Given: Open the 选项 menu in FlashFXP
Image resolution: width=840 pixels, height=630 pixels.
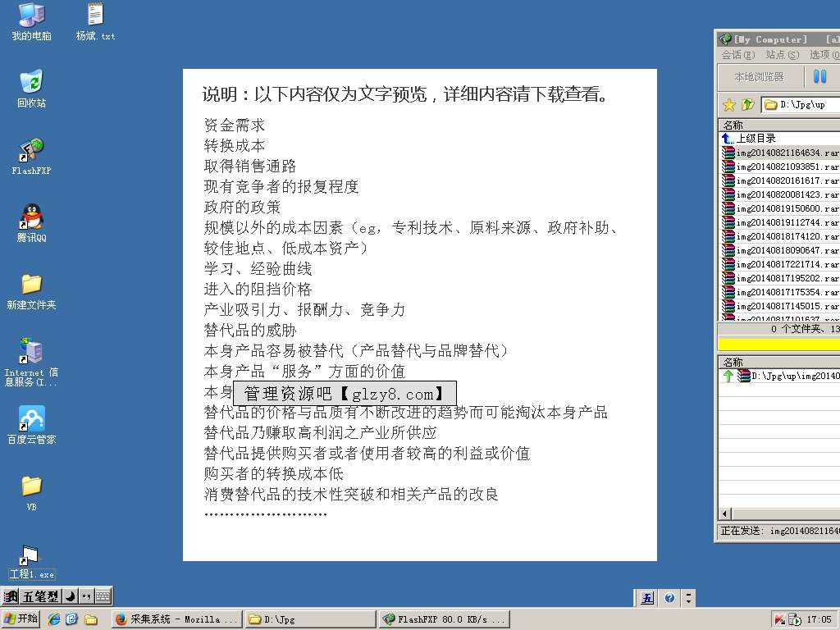Looking at the screenshot, I should coord(824,55).
